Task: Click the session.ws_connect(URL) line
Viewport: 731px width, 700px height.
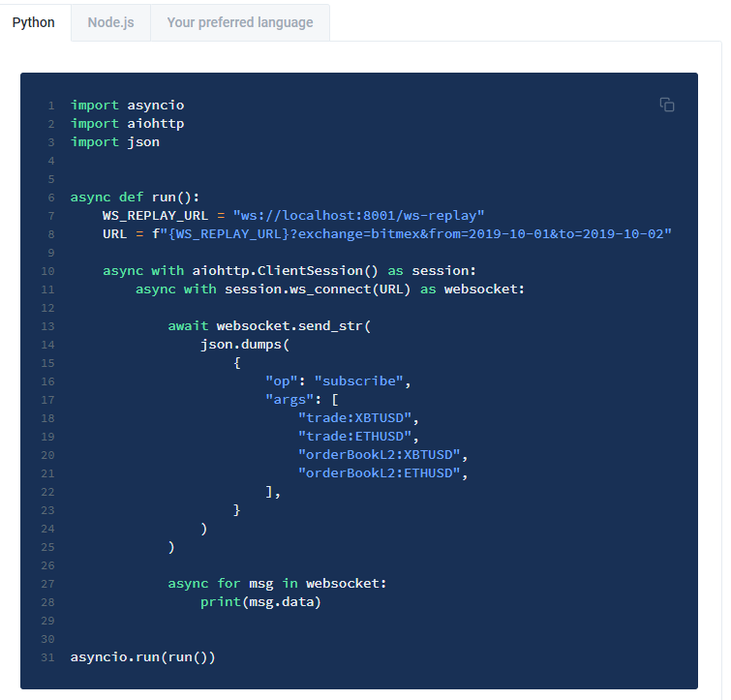Action: [330, 289]
